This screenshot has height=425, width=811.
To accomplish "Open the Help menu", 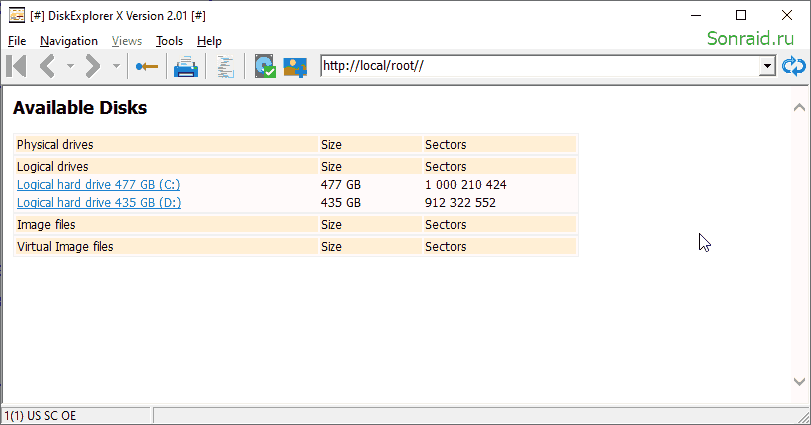I will (209, 41).
